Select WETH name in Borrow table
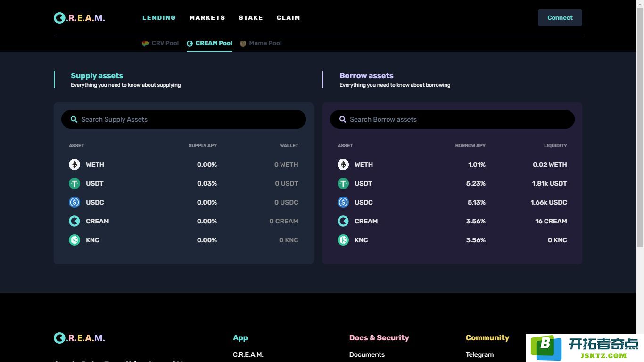Image resolution: width=644 pixels, height=362 pixels. click(x=363, y=165)
